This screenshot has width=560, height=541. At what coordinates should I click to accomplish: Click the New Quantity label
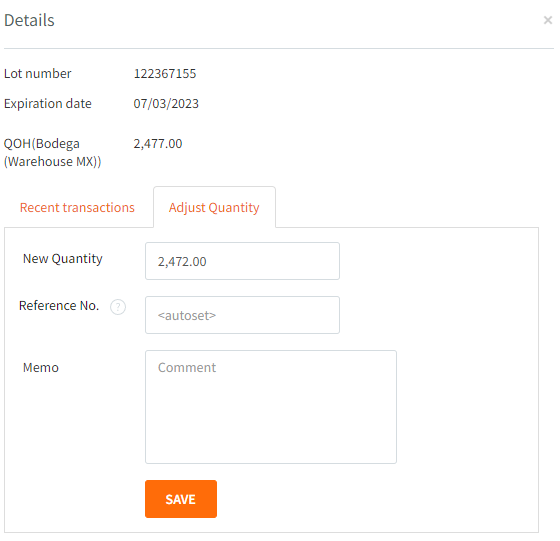coord(62,259)
